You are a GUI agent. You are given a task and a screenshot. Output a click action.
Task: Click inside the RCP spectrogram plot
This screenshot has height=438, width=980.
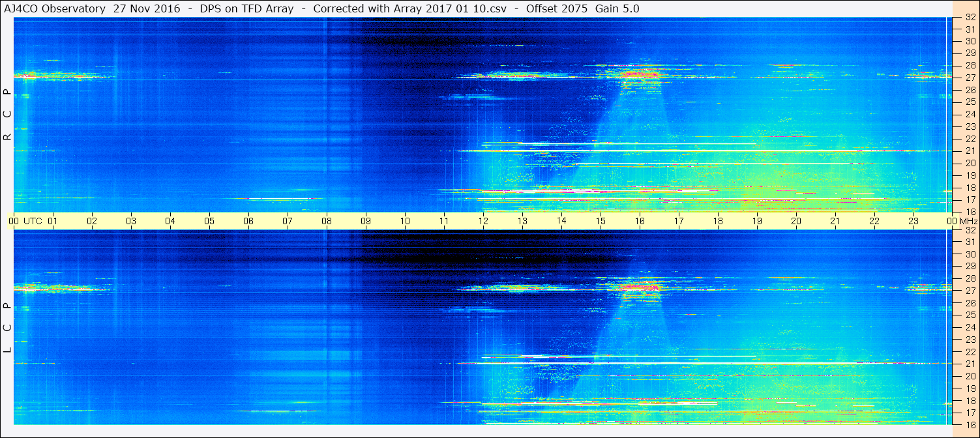483,115
